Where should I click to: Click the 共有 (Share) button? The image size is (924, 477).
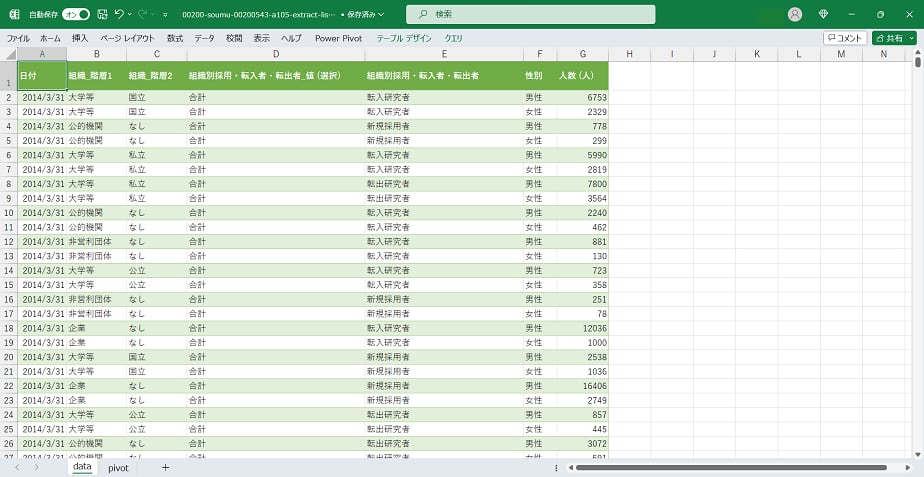pos(893,38)
